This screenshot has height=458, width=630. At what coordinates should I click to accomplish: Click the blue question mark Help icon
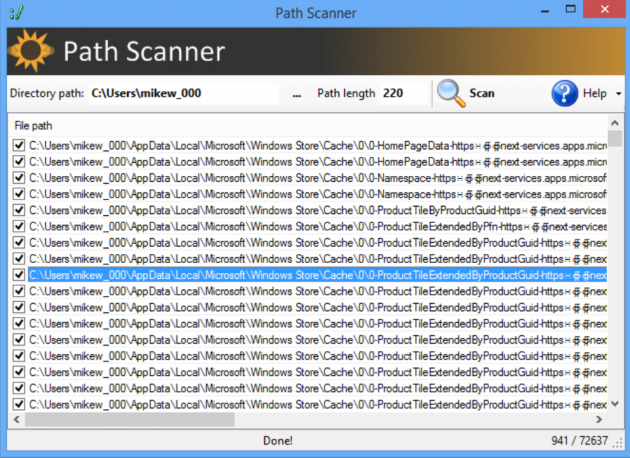(565, 93)
